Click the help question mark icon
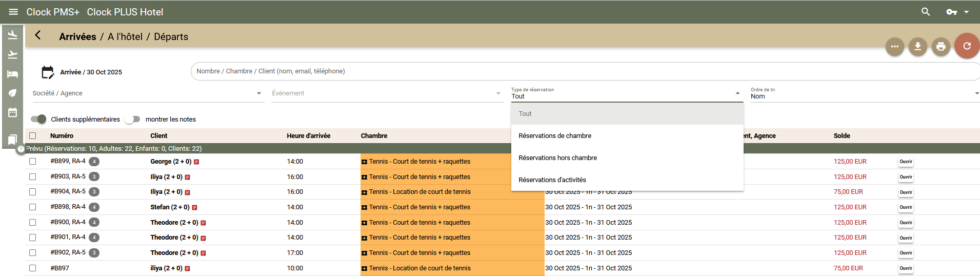This screenshot has width=980, height=276. [21, 149]
